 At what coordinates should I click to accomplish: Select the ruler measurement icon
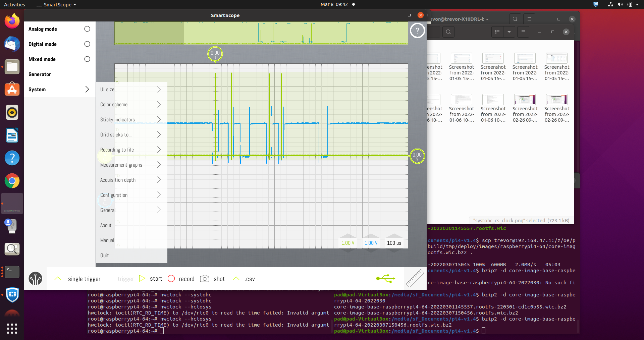(415, 278)
